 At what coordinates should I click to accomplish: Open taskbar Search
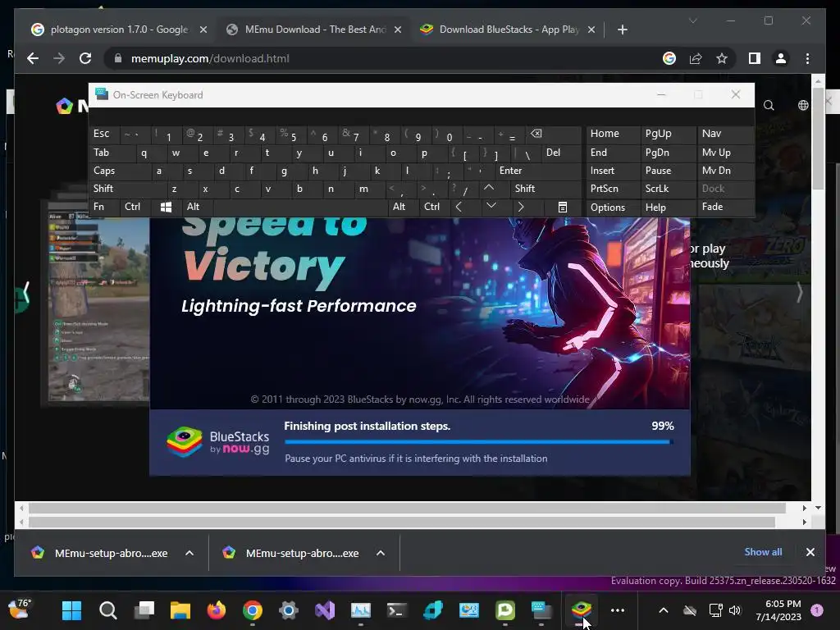107,610
